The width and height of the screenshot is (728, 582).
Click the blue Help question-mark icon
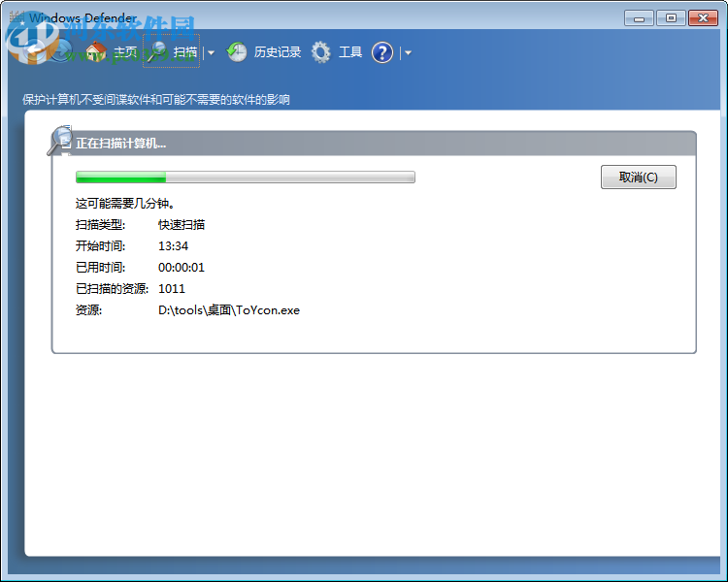tap(382, 52)
